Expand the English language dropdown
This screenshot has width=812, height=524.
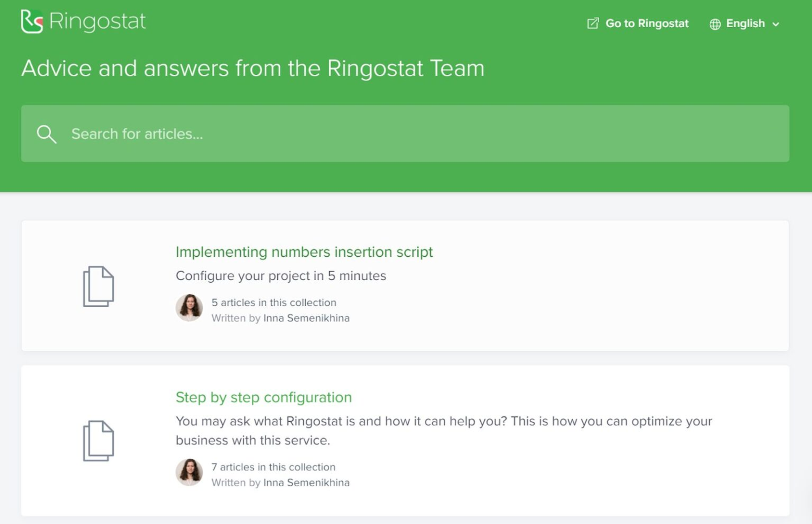tap(745, 24)
